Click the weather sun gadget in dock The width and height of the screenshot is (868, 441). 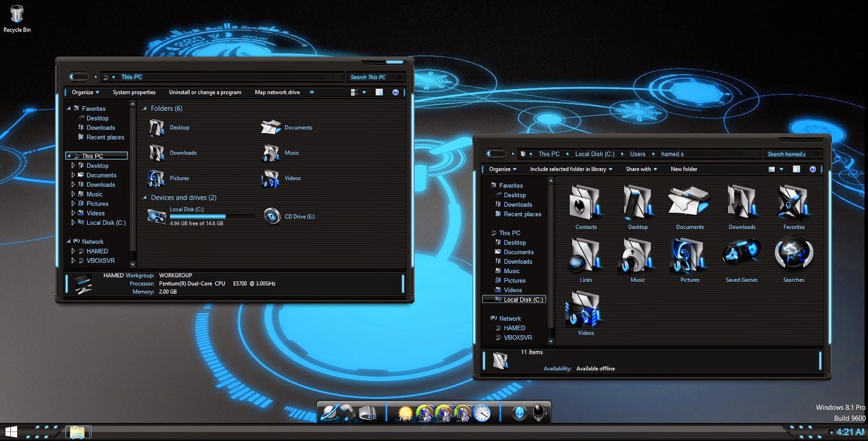coord(405,414)
